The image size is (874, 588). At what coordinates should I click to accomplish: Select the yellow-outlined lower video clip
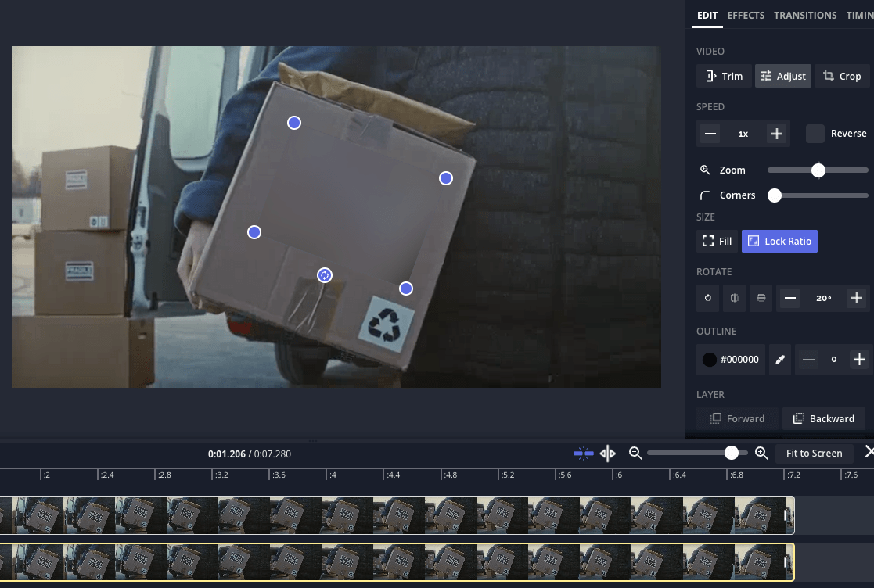click(x=397, y=562)
